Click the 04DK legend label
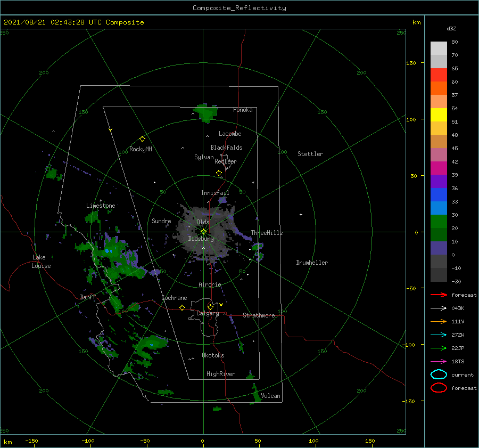The width and height of the screenshot is (479, 448). [x=458, y=308]
